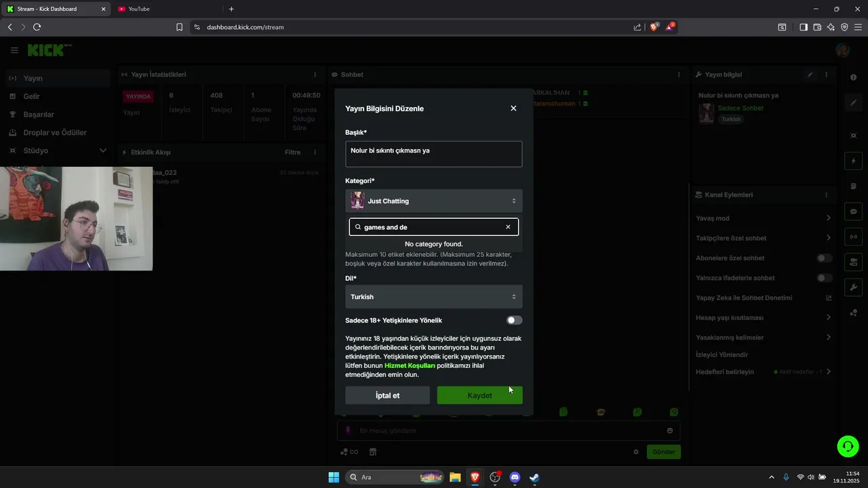Clear the category search text
868x488 pixels.
pyautogui.click(x=508, y=227)
